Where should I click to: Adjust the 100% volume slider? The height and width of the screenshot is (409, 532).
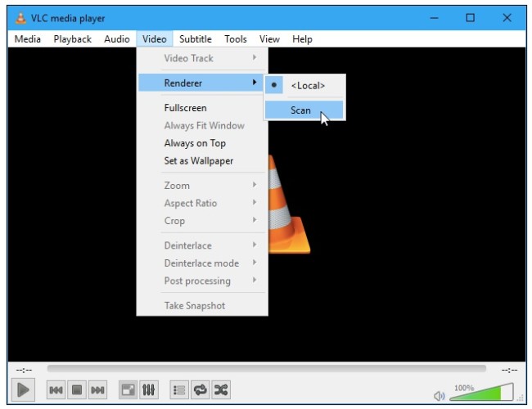[481, 392]
